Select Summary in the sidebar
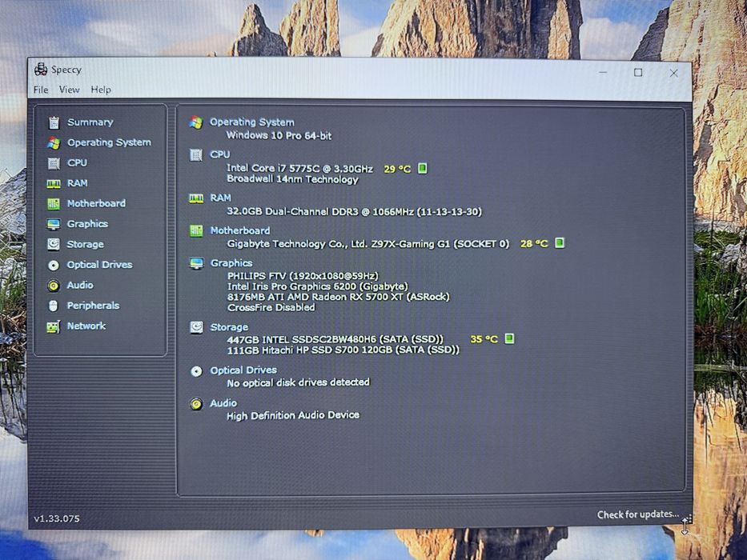Viewport: 747px width, 560px height. click(x=90, y=122)
